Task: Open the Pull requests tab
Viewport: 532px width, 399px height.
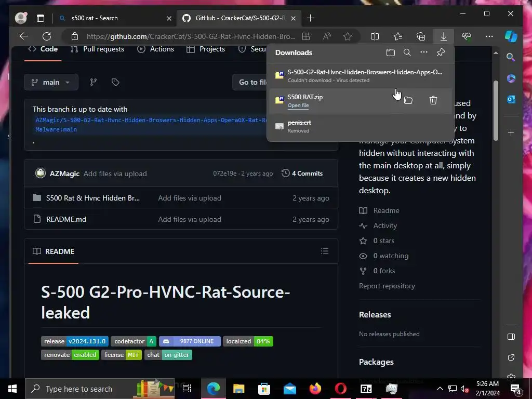Action: (97, 49)
